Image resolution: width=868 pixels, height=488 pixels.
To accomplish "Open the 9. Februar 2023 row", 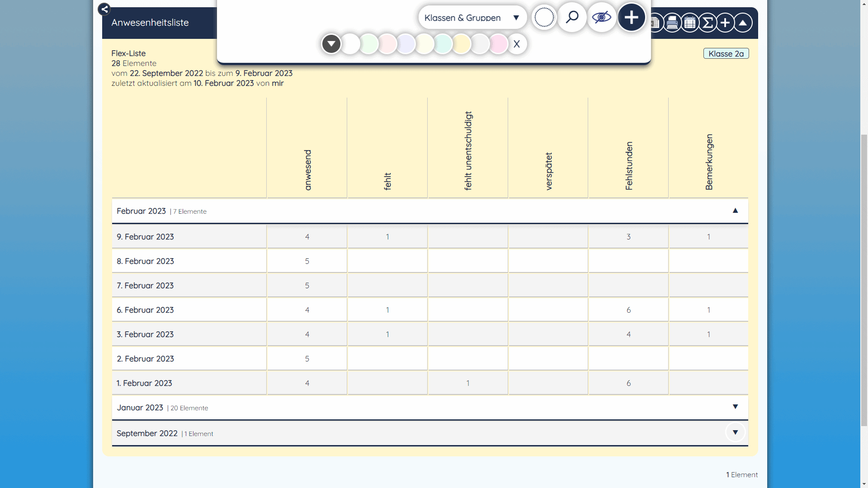I will [x=430, y=237].
